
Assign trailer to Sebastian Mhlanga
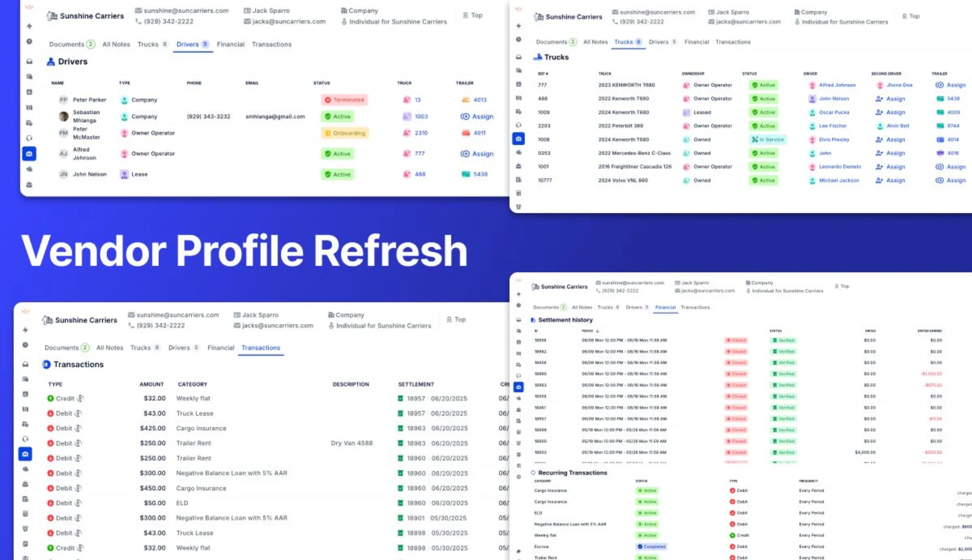click(477, 117)
